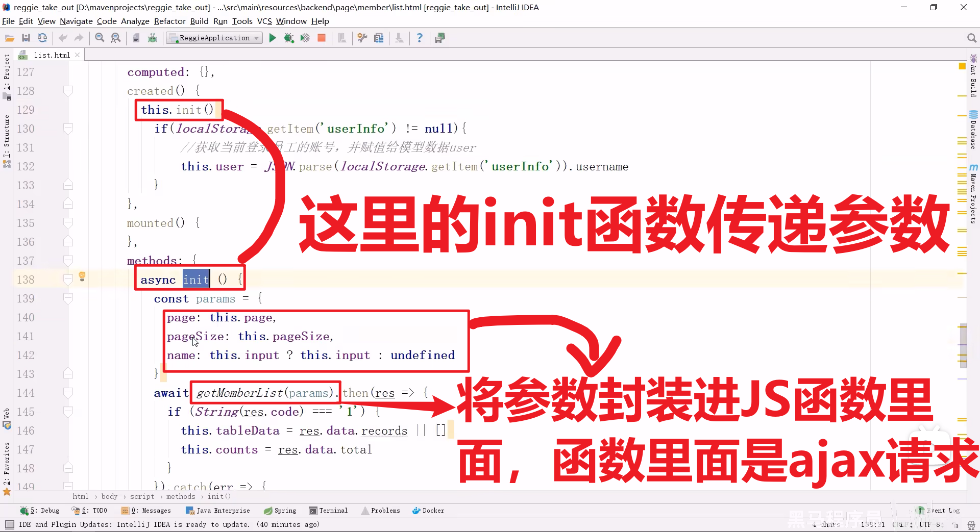Open the SDK/project structure grid icon
The height and width of the screenshot is (532, 980).
tap(379, 38)
